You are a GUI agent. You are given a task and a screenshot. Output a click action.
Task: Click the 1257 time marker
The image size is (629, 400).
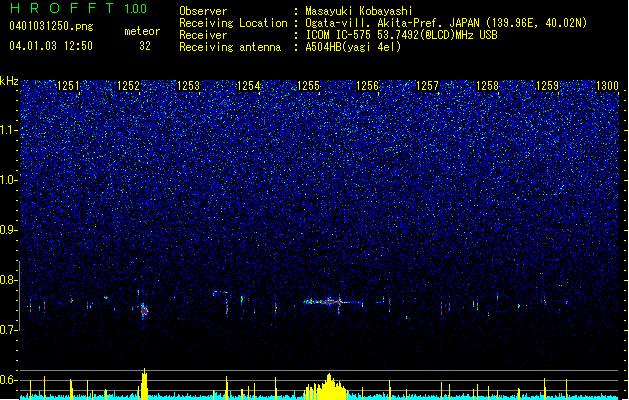coord(427,86)
